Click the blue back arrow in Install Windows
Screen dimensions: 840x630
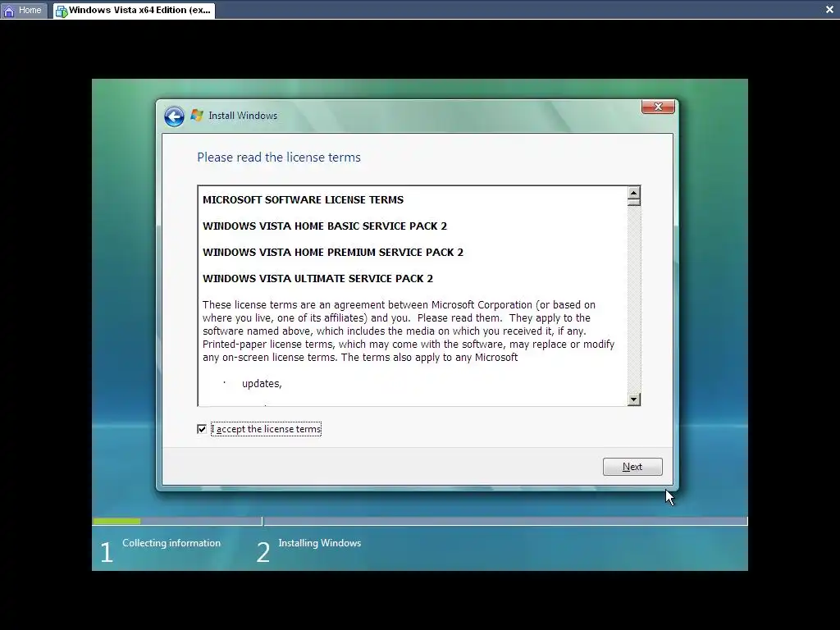174,116
